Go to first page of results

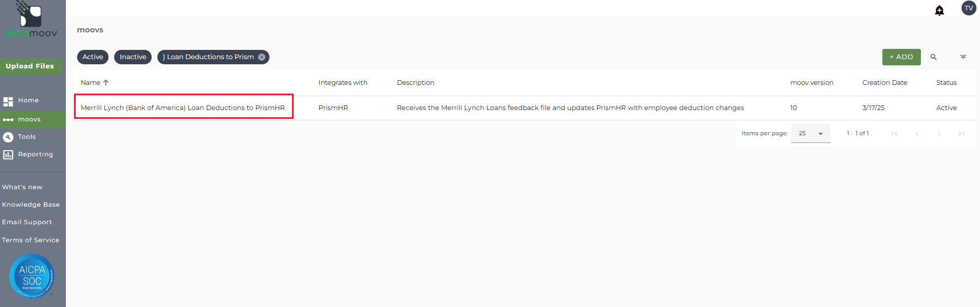(x=895, y=134)
